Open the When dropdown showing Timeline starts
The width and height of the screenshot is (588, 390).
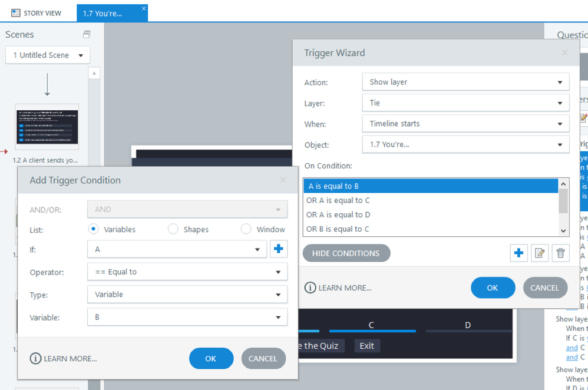[x=466, y=124]
